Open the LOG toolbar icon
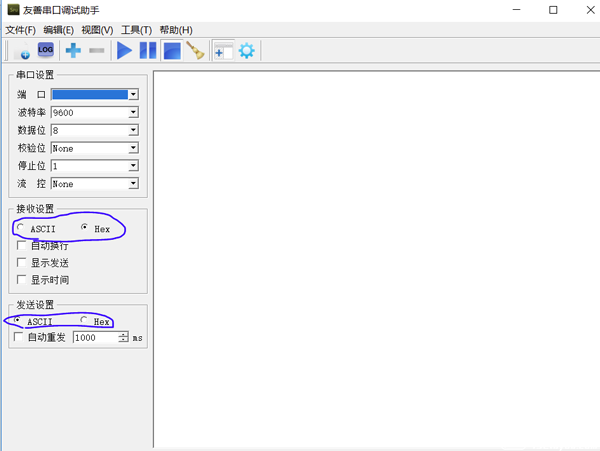The image size is (600, 451). [46, 50]
